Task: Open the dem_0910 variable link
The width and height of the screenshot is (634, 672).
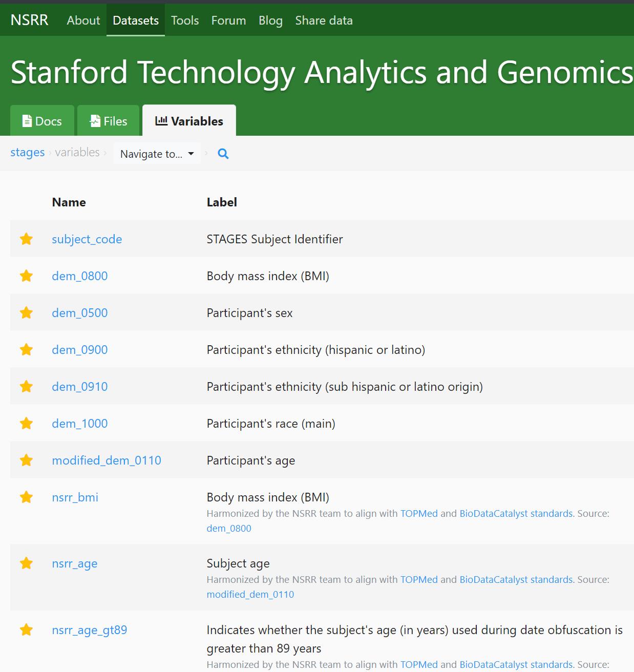Action: pos(79,387)
